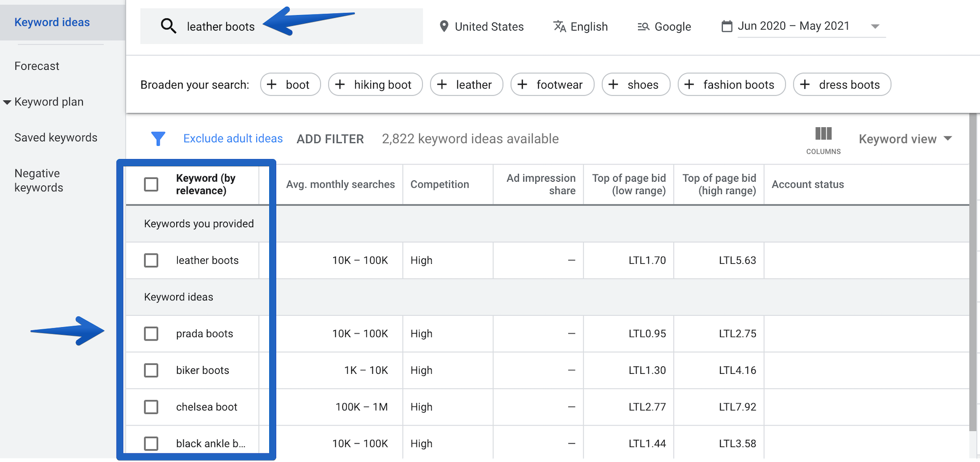Viewport: 980px width, 462px height.
Task: Click the ADD FILTER button
Action: click(330, 139)
